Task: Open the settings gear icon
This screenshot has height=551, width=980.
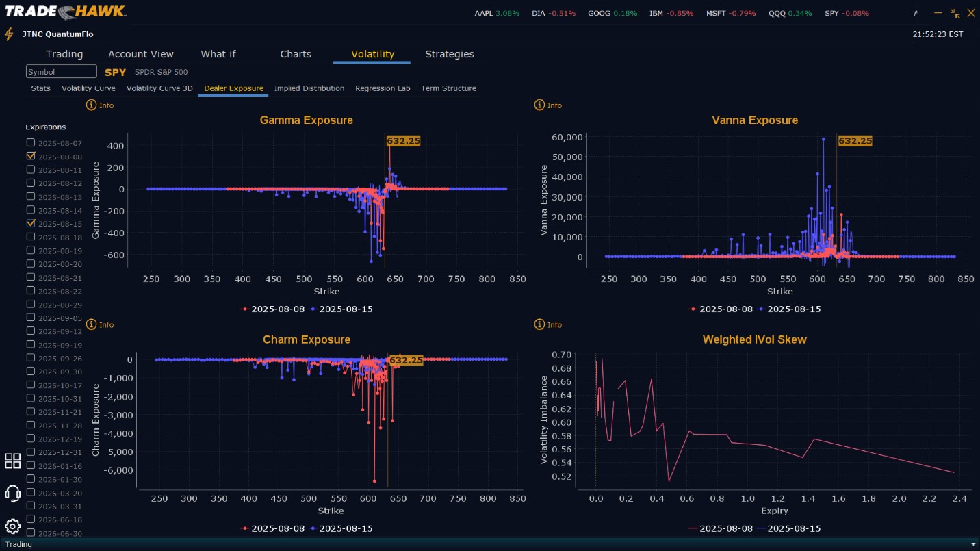Action: click(x=13, y=526)
